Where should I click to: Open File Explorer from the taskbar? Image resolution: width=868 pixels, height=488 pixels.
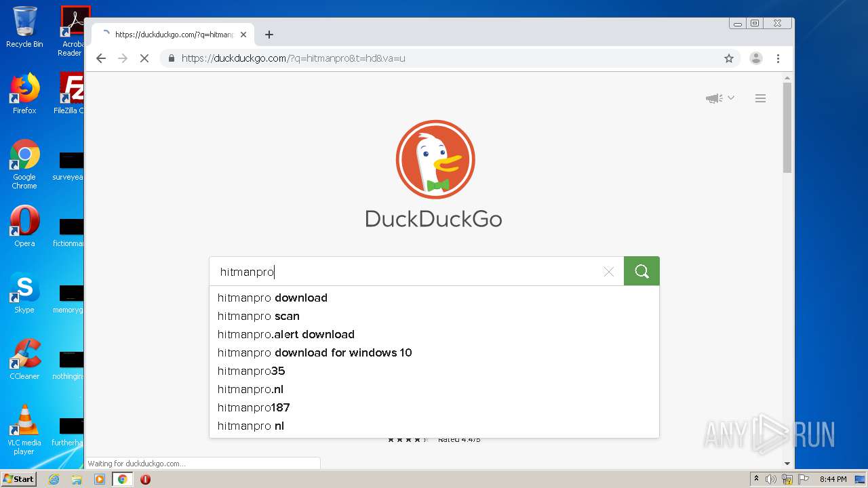click(77, 479)
